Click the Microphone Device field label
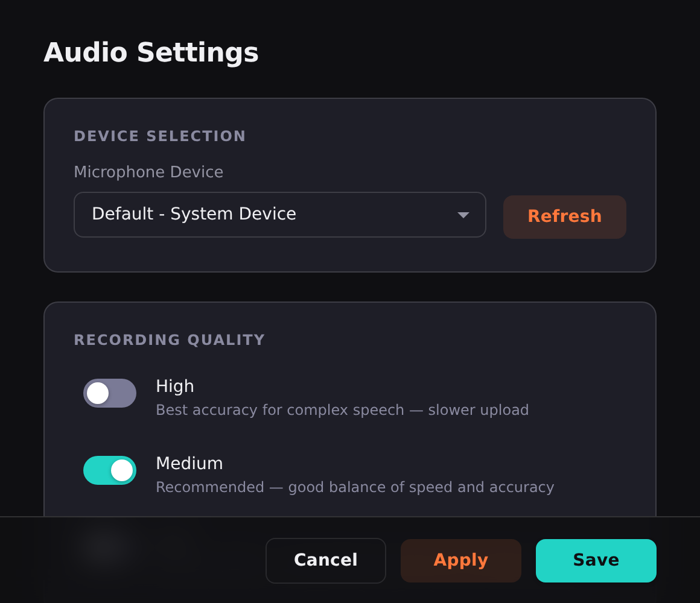700x603 pixels. (x=148, y=172)
